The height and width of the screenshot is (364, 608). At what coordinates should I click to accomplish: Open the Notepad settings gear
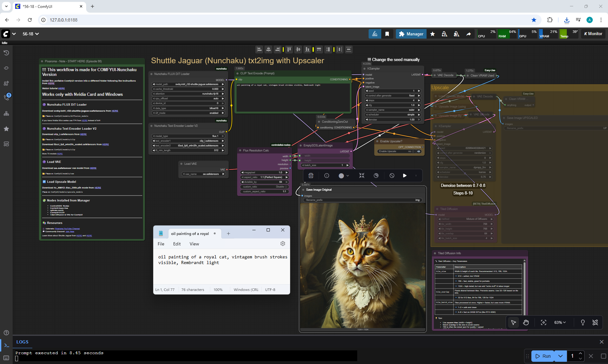(x=282, y=244)
